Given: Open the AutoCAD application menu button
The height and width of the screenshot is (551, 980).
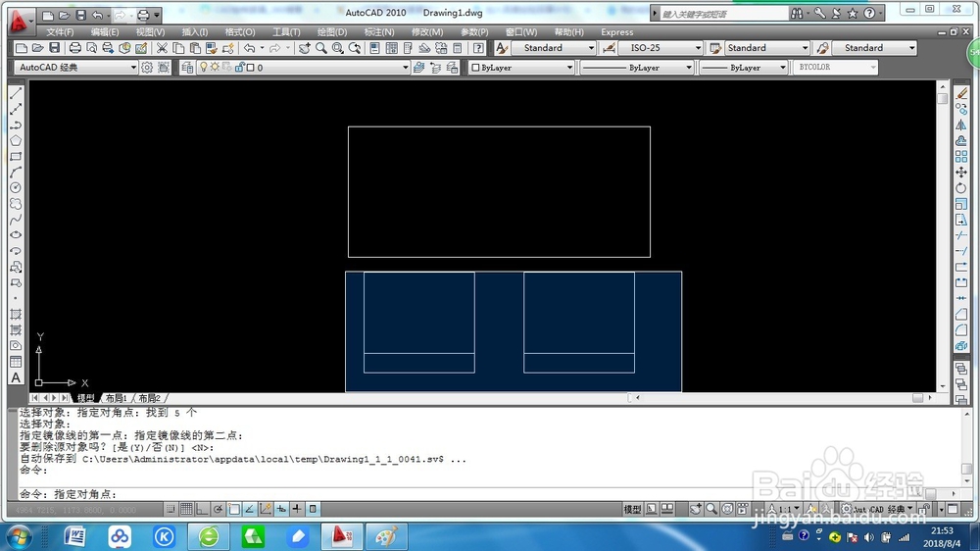Looking at the screenshot, I should 20,20.
